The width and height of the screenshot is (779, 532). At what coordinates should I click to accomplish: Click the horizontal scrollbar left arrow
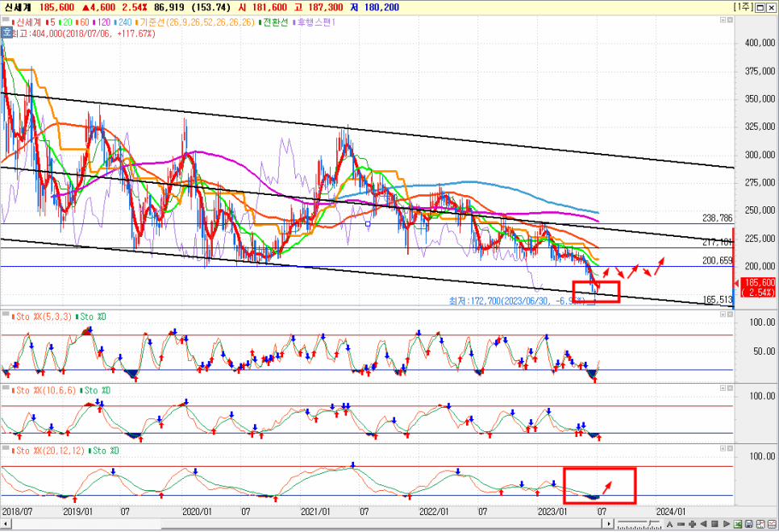(5, 524)
